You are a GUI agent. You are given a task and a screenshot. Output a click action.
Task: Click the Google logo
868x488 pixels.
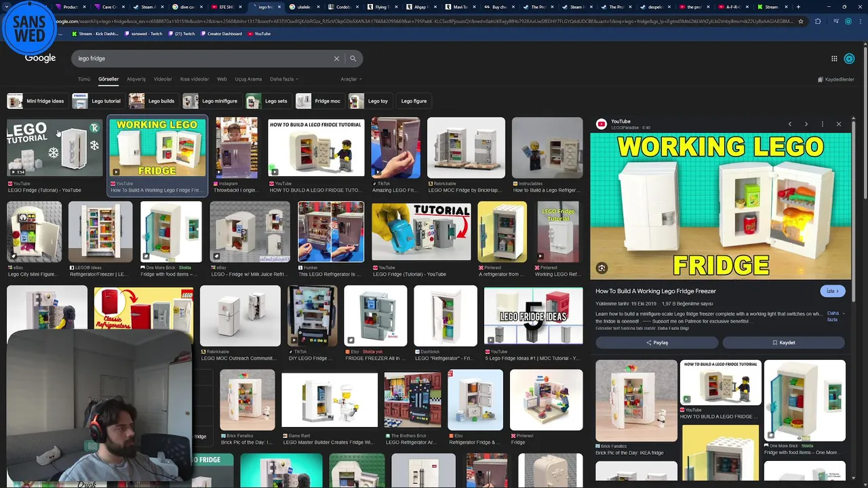(x=41, y=58)
